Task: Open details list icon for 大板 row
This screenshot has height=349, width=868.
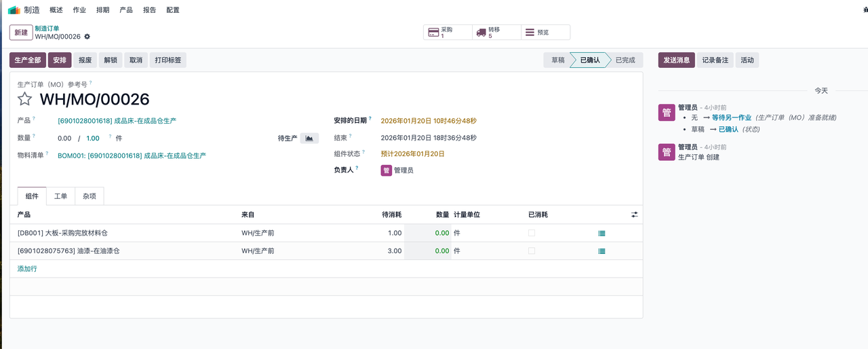Action: 601,233
